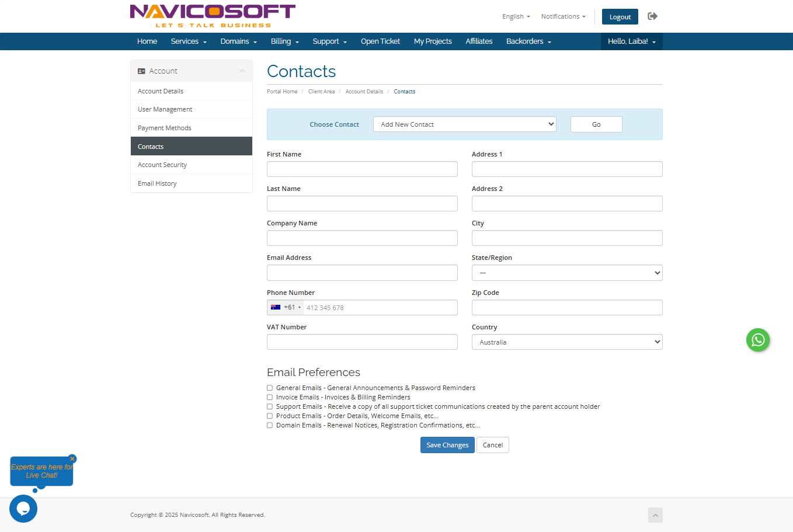Viewport: 793px width, 532px height.
Task: Click the logout arrow icon in header
Action: 652,16
